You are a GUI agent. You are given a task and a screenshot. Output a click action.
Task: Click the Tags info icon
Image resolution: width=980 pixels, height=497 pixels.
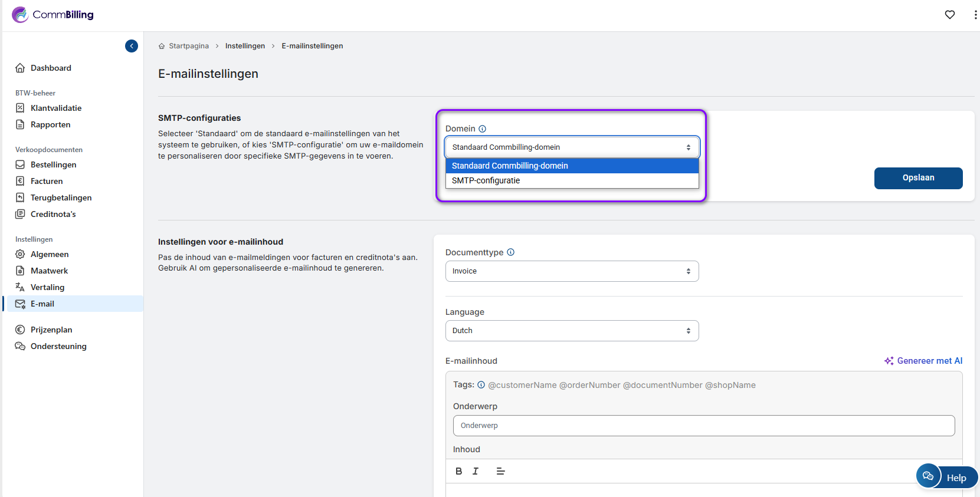pos(481,385)
